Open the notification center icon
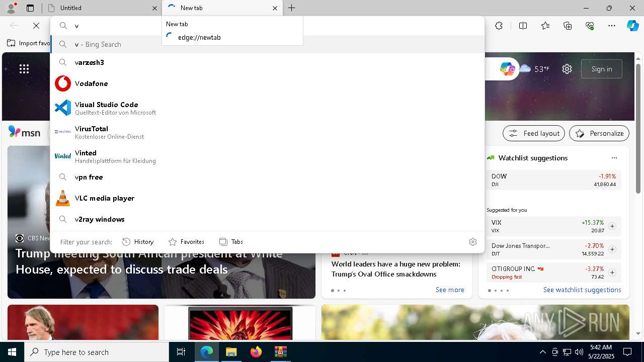Viewport: 644px width, 362px height. (x=627, y=352)
